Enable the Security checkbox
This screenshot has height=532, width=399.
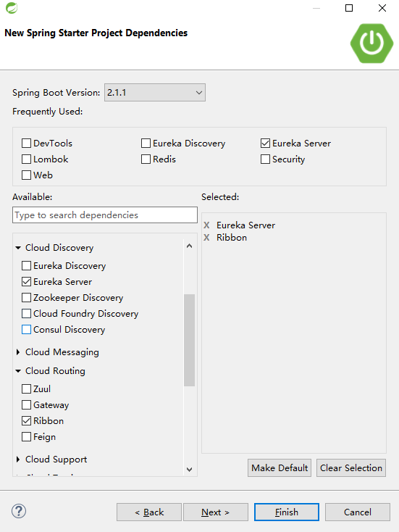(x=266, y=159)
